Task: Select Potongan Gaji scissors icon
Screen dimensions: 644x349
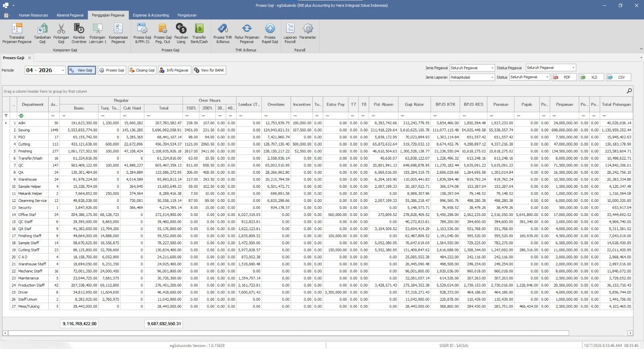Action: 61,33
